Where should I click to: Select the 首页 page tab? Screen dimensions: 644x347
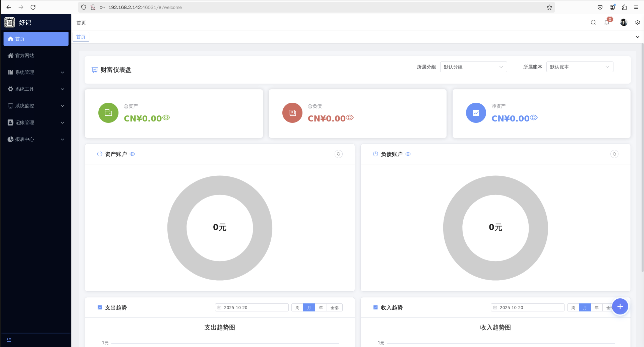click(x=81, y=37)
